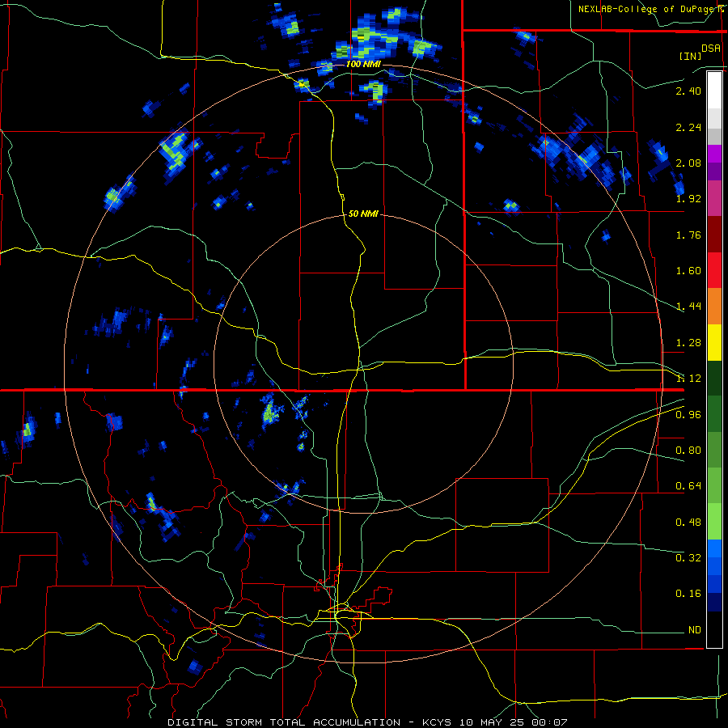Click the 50 NMI range ring label
This screenshot has width=728, height=728.
363,214
